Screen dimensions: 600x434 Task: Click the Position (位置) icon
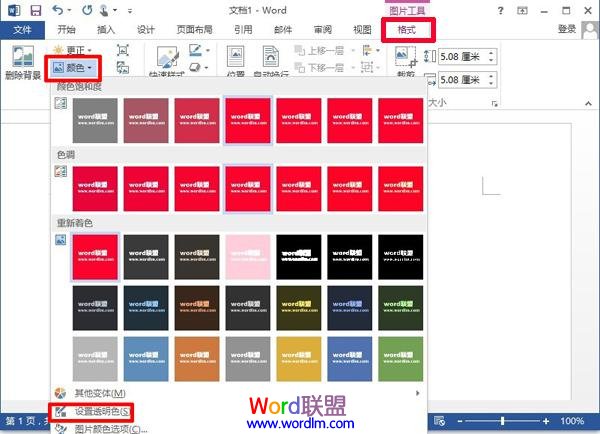point(235,56)
